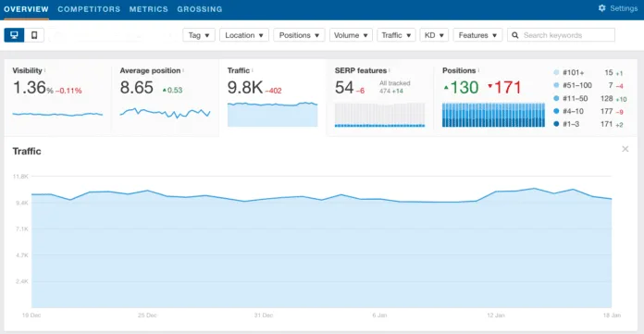Click the #51–100 legend color dot
The image size is (644, 334).
pos(556,85)
